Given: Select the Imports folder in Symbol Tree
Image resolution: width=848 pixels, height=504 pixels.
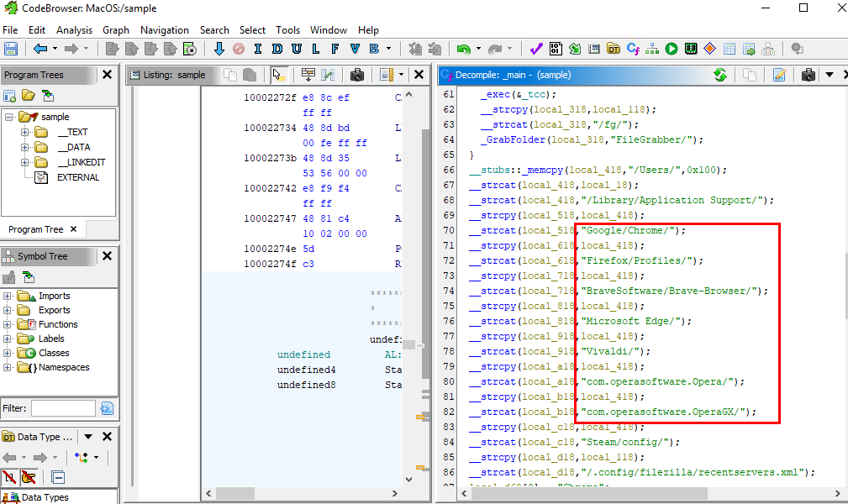Looking at the screenshot, I should [54, 296].
